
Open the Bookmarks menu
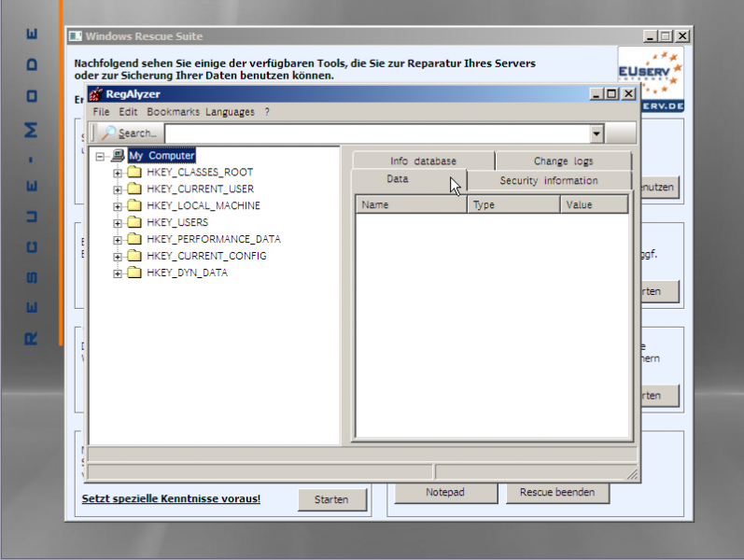pyautogui.click(x=173, y=112)
